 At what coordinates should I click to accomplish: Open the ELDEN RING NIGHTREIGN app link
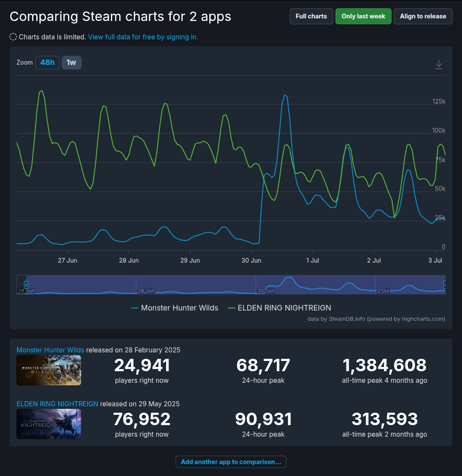coord(57,404)
